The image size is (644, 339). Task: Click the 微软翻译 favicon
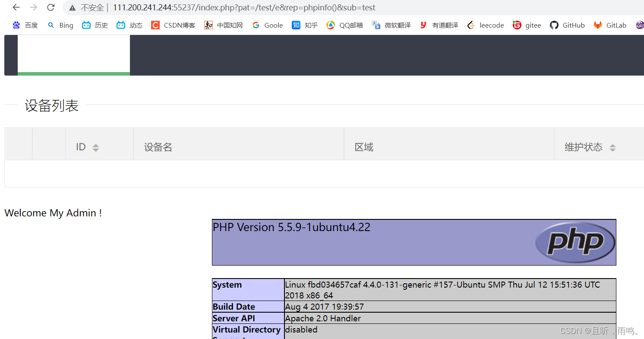pos(376,25)
